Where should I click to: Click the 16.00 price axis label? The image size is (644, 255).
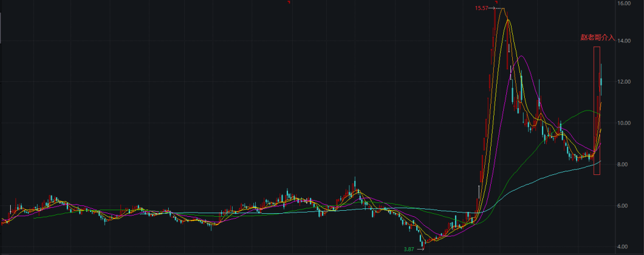click(624, 4)
